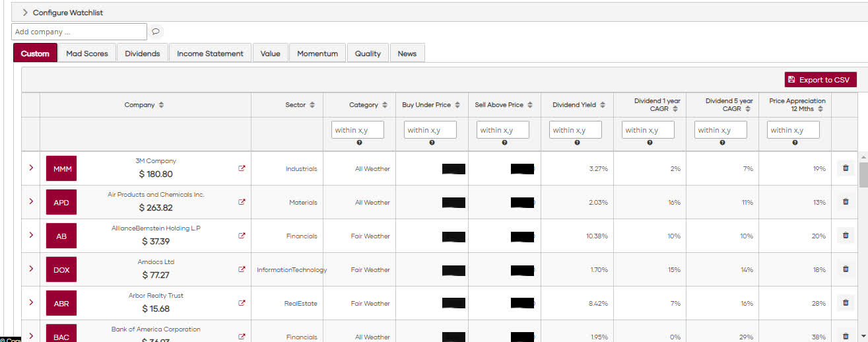Open the Momentum tab

(x=317, y=53)
